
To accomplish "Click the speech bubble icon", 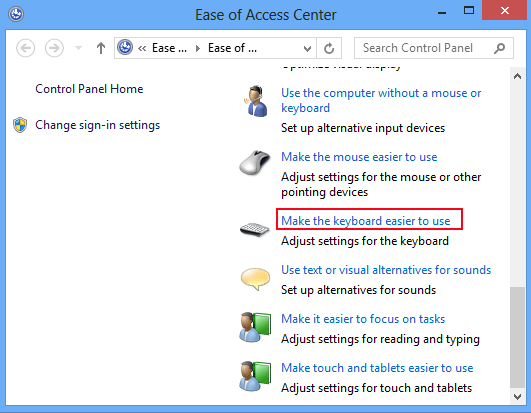I will pyautogui.click(x=255, y=279).
